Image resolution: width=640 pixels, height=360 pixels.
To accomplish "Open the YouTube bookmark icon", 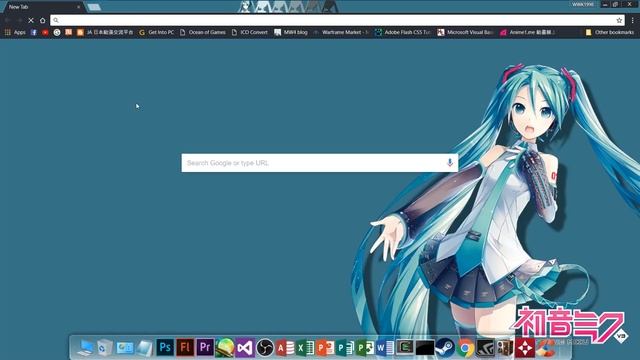I will click(45, 32).
